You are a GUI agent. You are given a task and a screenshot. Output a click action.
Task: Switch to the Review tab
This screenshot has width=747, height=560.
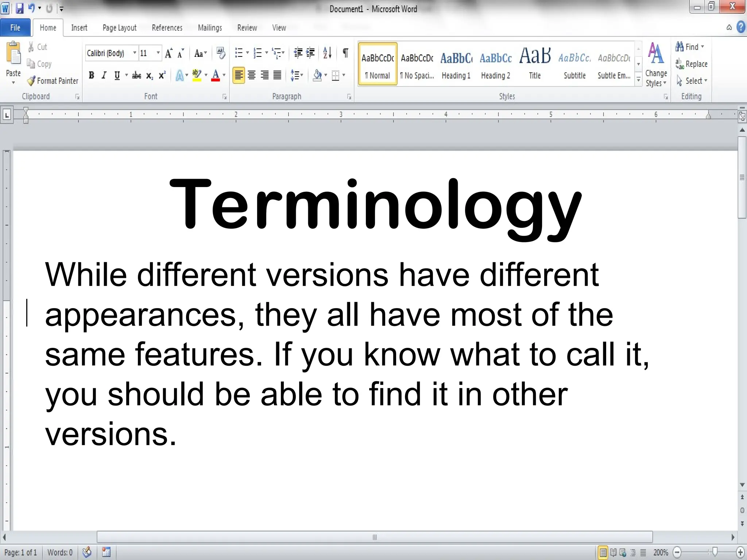pyautogui.click(x=247, y=28)
